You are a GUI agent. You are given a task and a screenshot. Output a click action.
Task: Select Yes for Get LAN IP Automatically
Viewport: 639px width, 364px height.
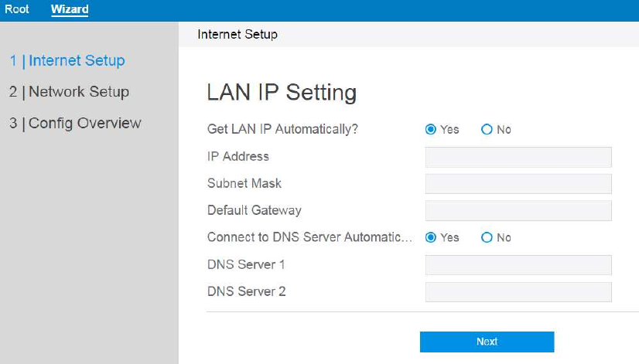431,130
